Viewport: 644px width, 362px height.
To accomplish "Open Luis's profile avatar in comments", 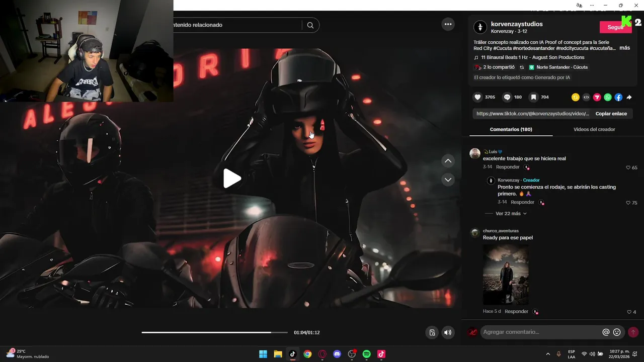I will 475,153.
